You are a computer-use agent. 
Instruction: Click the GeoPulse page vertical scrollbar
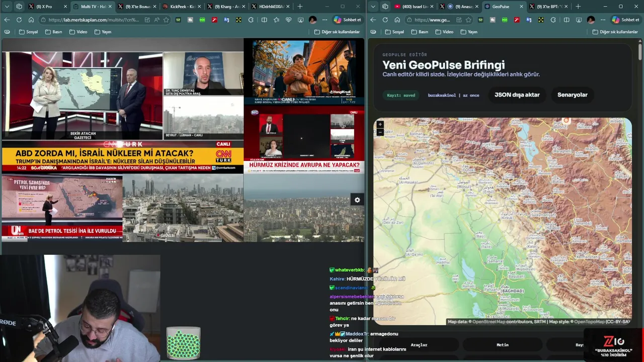[640, 53]
